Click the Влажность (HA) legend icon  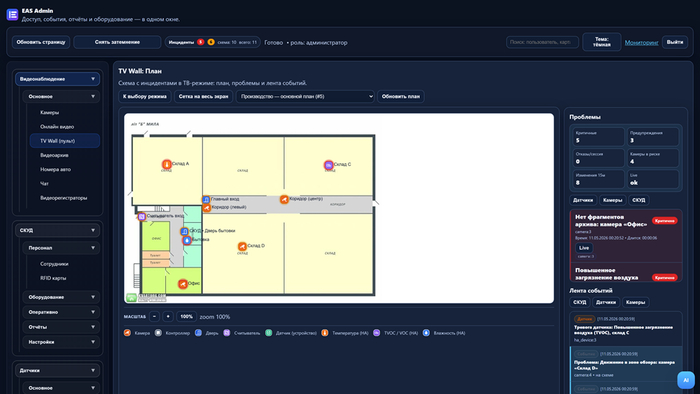pos(426,333)
